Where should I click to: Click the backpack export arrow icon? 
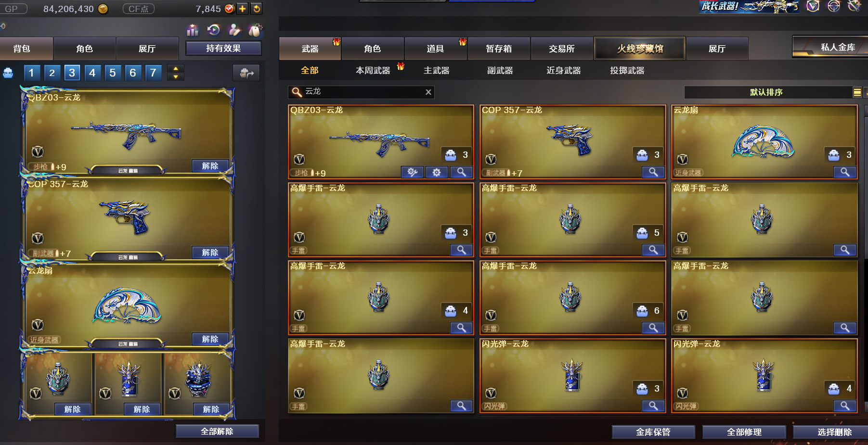pyautogui.click(x=246, y=73)
